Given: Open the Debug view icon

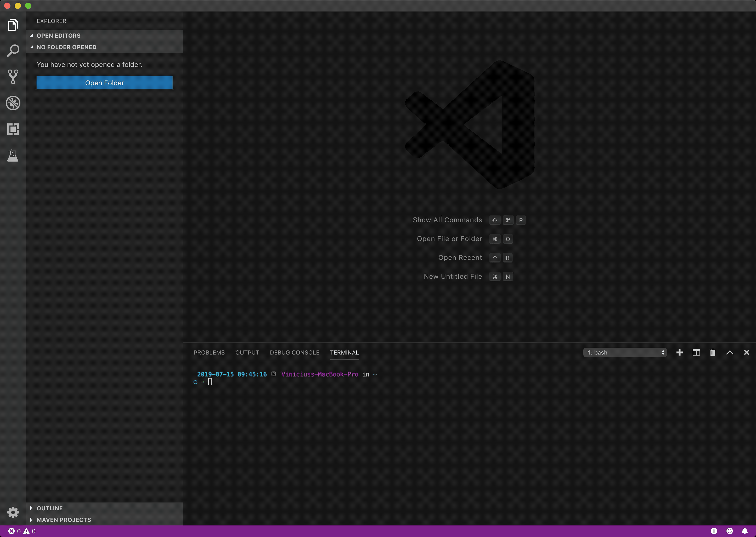Looking at the screenshot, I should coord(13,103).
